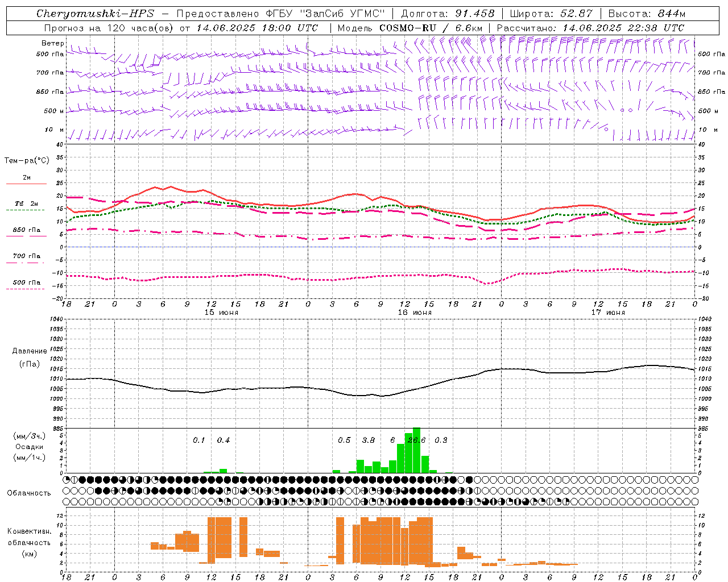Screen dimensions: 728x582
Task: Click the '0.5' precipitation total value
Action: (x=344, y=440)
